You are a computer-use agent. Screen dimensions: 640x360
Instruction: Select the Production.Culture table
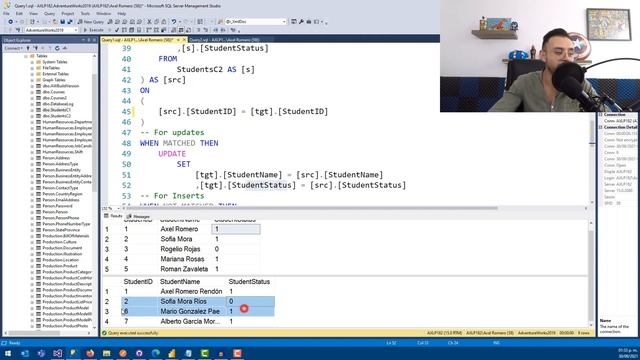pyautogui.click(x=59, y=242)
